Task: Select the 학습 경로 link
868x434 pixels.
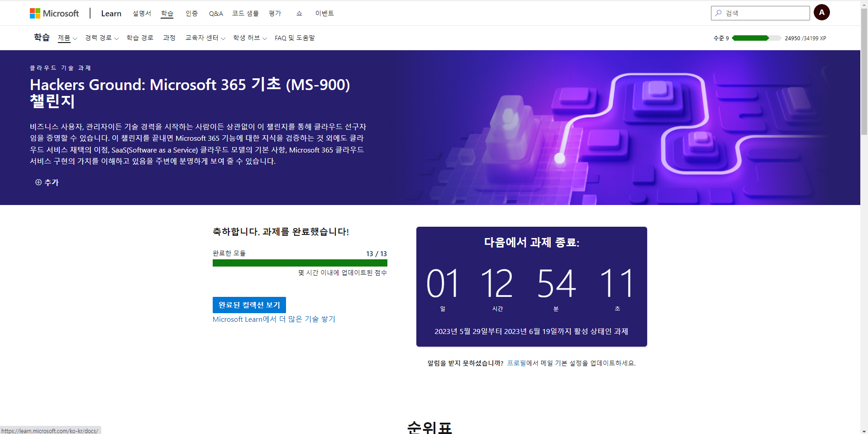Action: click(x=140, y=38)
